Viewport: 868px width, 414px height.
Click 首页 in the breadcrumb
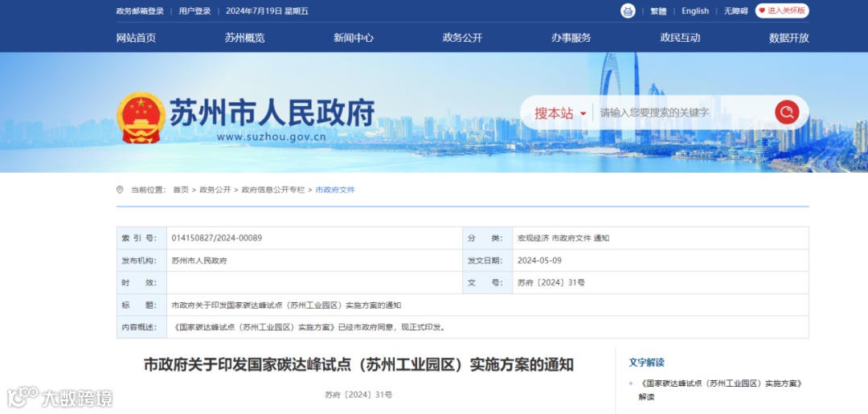[181, 190]
